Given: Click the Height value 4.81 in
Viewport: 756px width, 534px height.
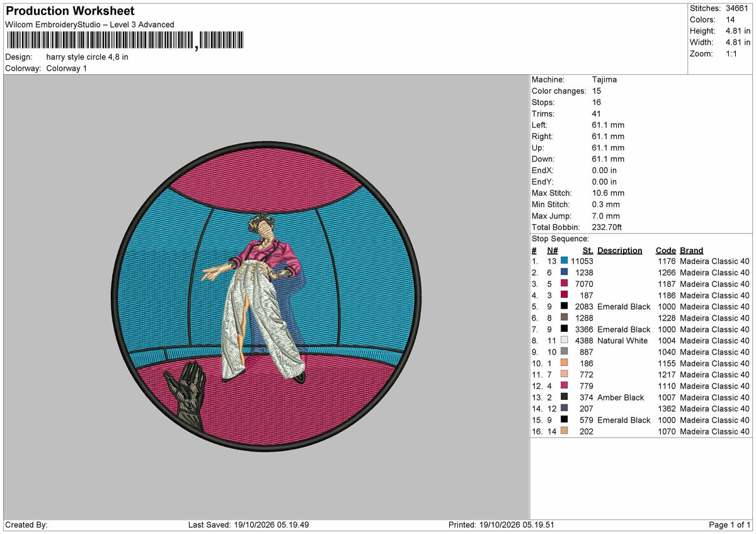Looking at the screenshot, I should tap(738, 31).
